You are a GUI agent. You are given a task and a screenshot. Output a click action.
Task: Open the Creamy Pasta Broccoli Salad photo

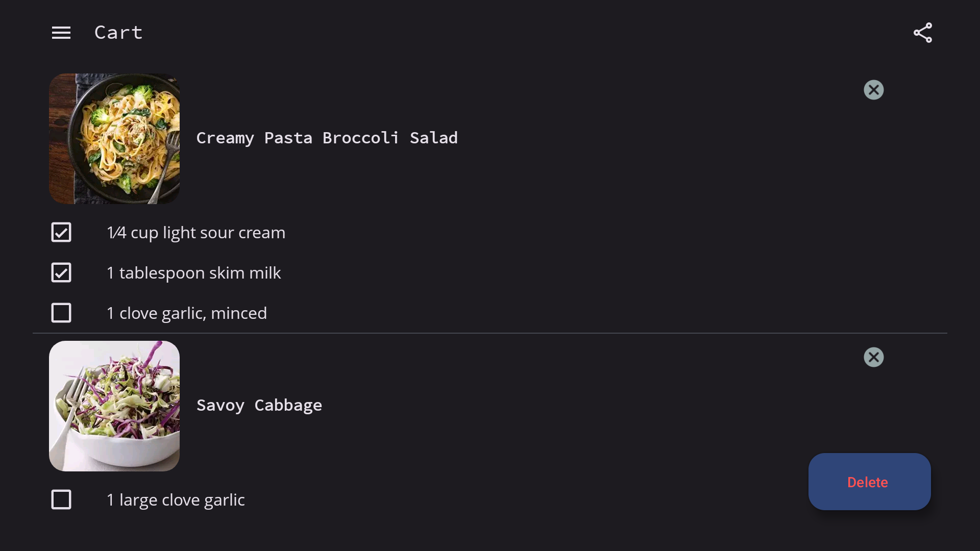(x=114, y=139)
